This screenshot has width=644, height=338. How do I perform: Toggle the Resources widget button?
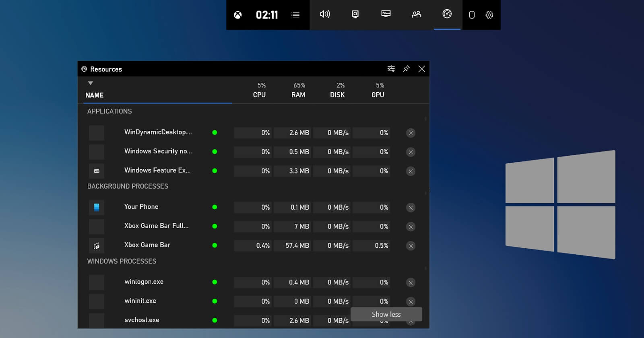447,14
